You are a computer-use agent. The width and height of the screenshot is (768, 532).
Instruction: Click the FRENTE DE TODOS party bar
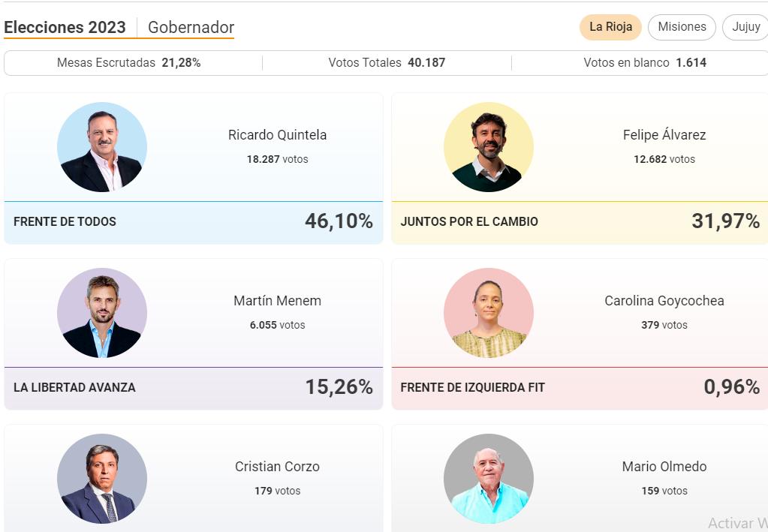tap(193, 222)
